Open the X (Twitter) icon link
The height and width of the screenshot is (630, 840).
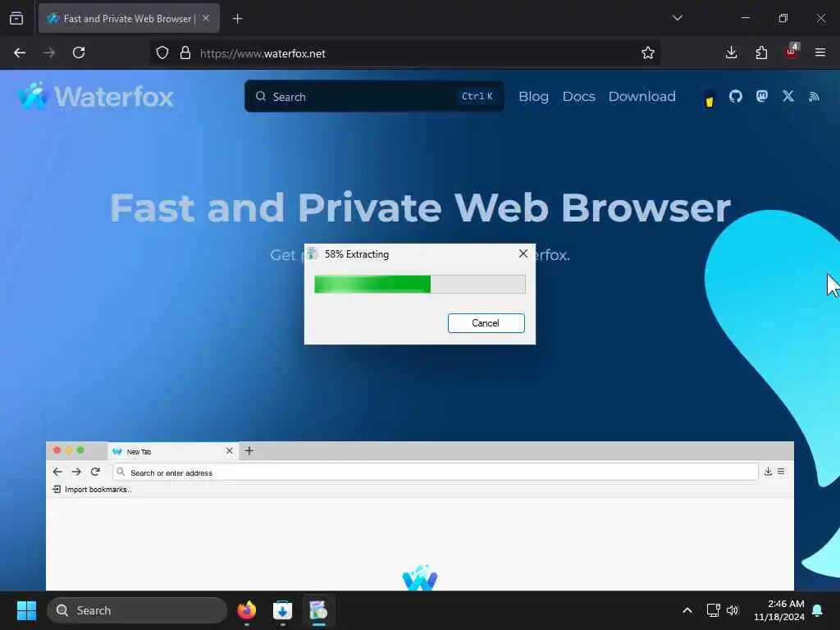point(788,96)
